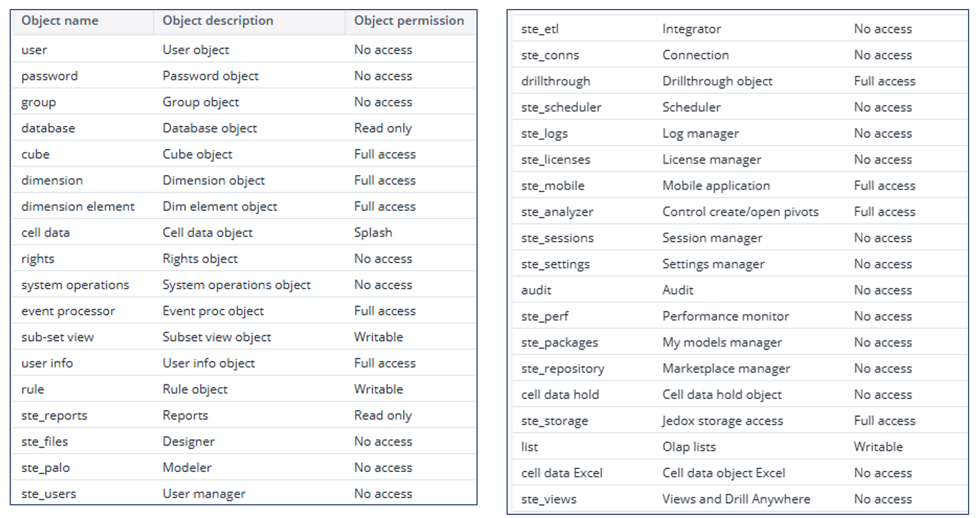The height and width of the screenshot is (518, 980).
Task: Click the list Writable permission cell
Action: coord(878,447)
